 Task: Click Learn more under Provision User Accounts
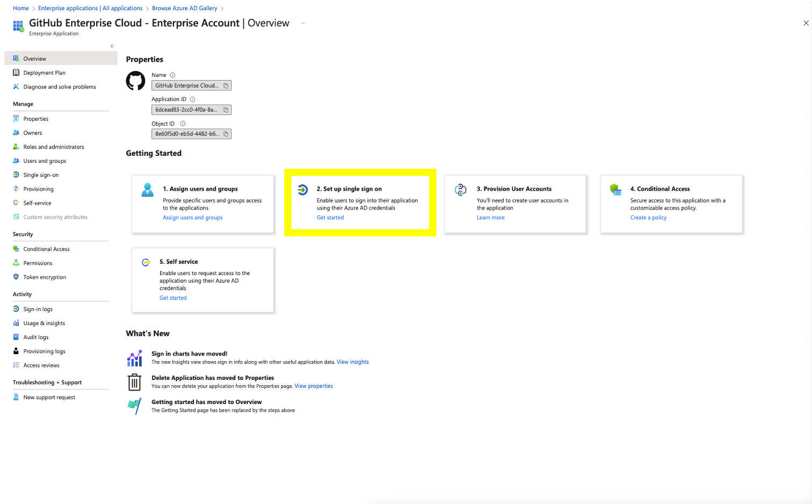coord(491,218)
